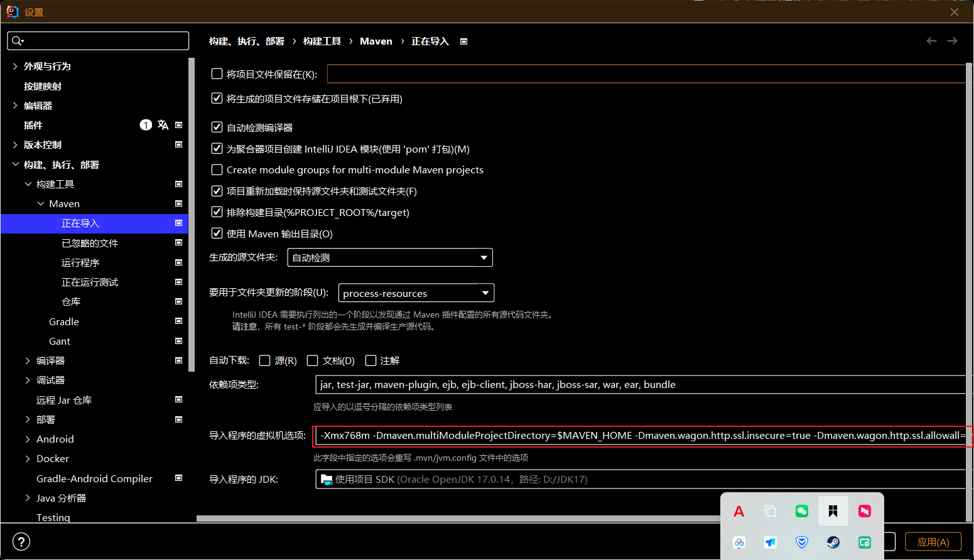Viewport: 974px width, 560px height.
Task: Click the help question mark icon
Action: click(x=21, y=541)
